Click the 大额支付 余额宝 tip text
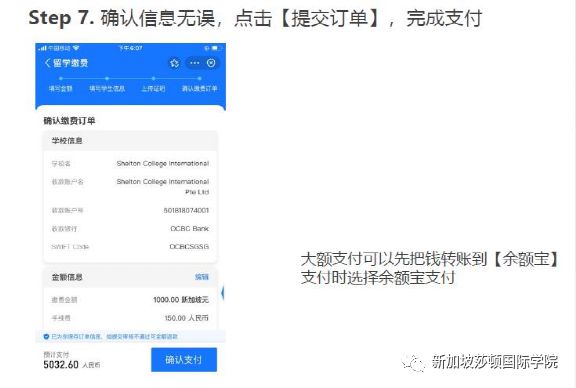This screenshot has height=388, width=576. click(430, 268)
